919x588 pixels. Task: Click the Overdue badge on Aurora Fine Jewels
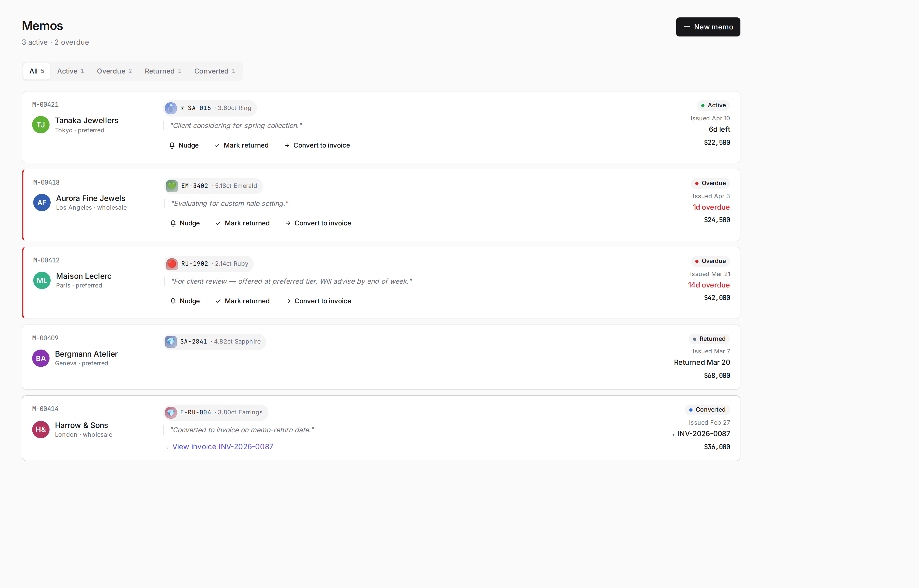point(710,183)
